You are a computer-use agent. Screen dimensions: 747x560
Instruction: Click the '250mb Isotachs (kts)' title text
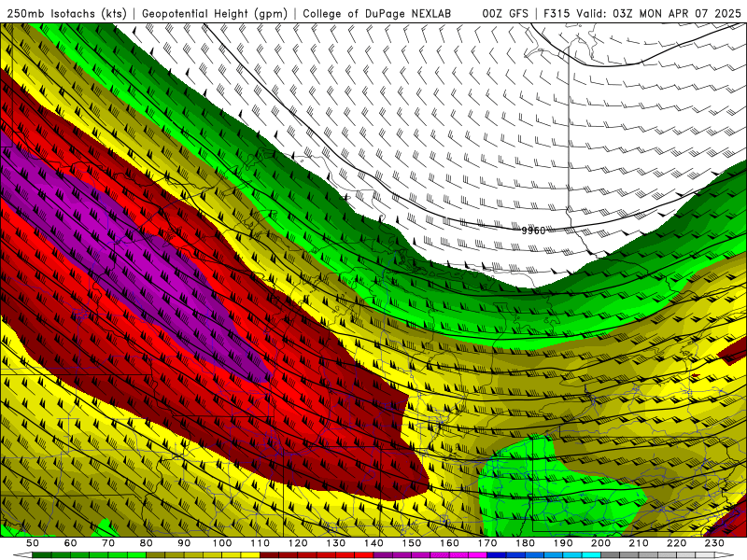click(66, 14)
